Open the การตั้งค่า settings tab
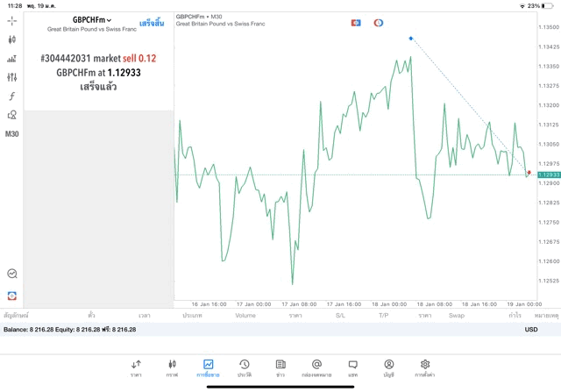The height and width of the screenshot is (392, 561). coord(425,368)
